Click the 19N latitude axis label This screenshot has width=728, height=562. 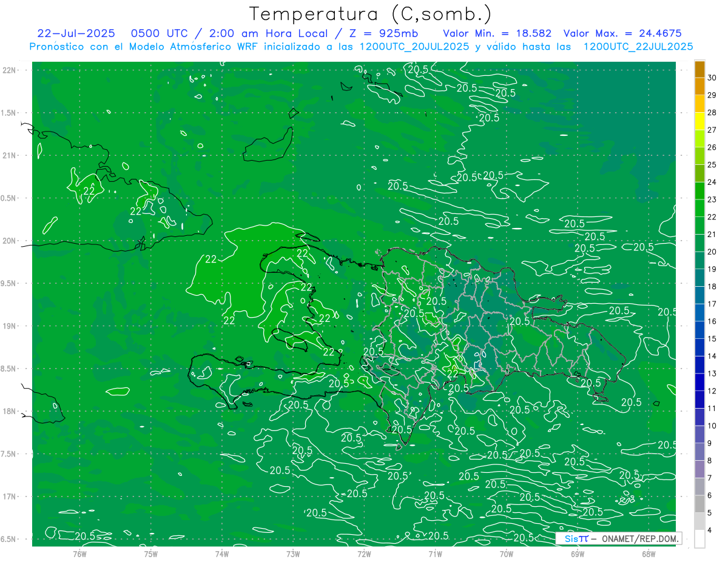(x=8, y=326)
